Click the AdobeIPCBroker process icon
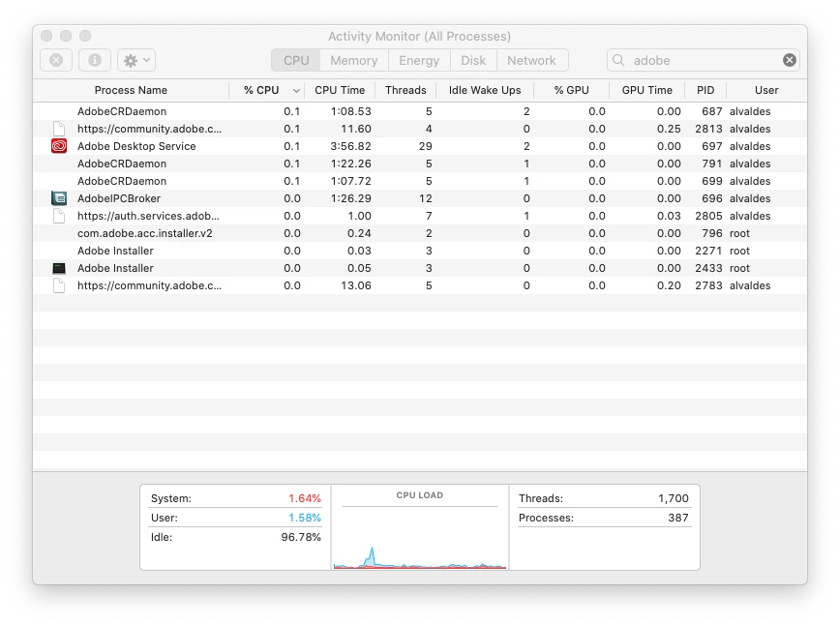 click(x=59, y=198)
